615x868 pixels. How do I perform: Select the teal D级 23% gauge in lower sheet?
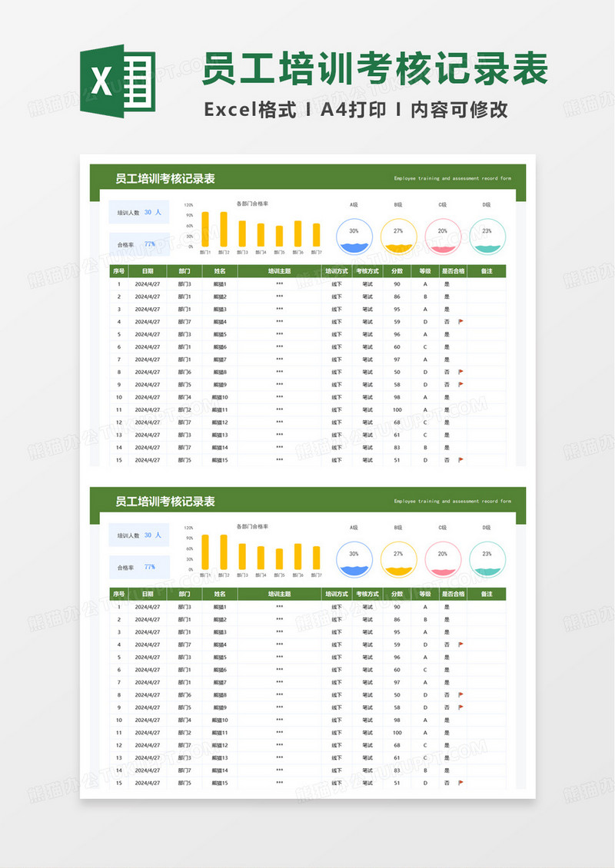[x=487, y=560]
